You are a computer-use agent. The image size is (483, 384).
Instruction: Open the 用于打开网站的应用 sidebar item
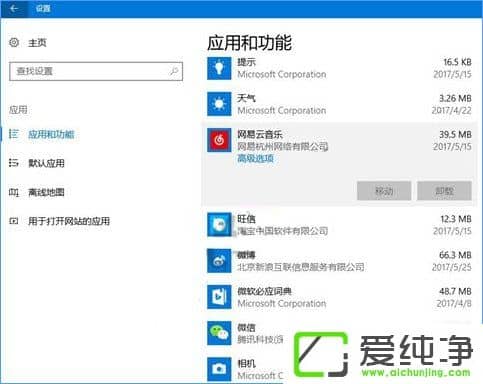(x=69, y=221)
